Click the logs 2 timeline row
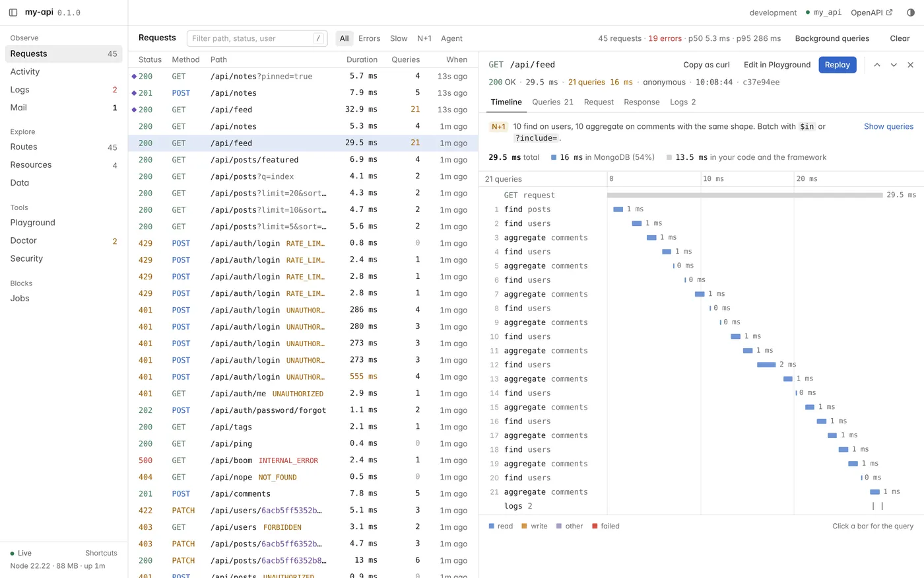The image size is (924, 578). tap(701, 506)
